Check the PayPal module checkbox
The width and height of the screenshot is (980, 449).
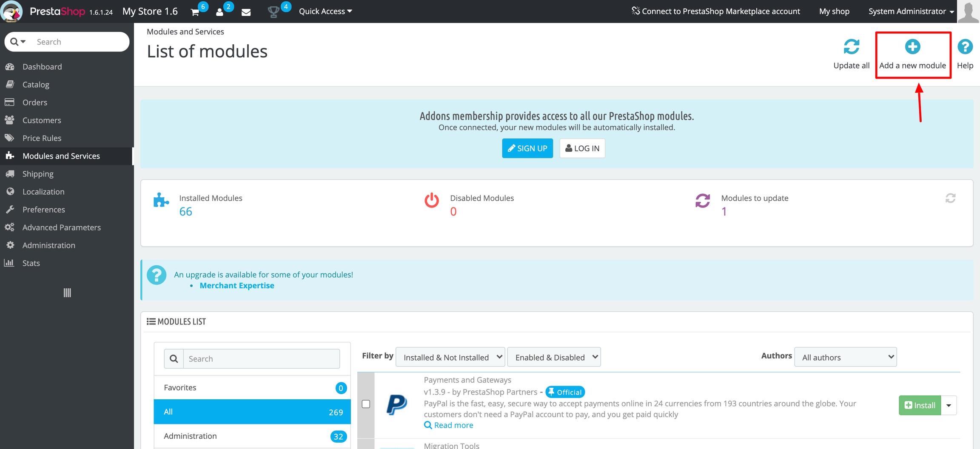click(366, 404)
